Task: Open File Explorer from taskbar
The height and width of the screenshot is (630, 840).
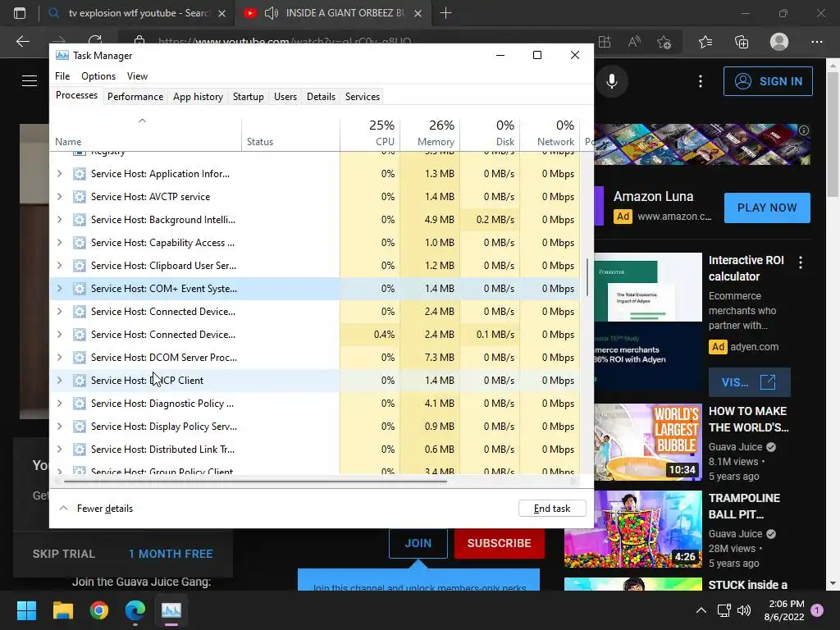Action: [62, 610]
